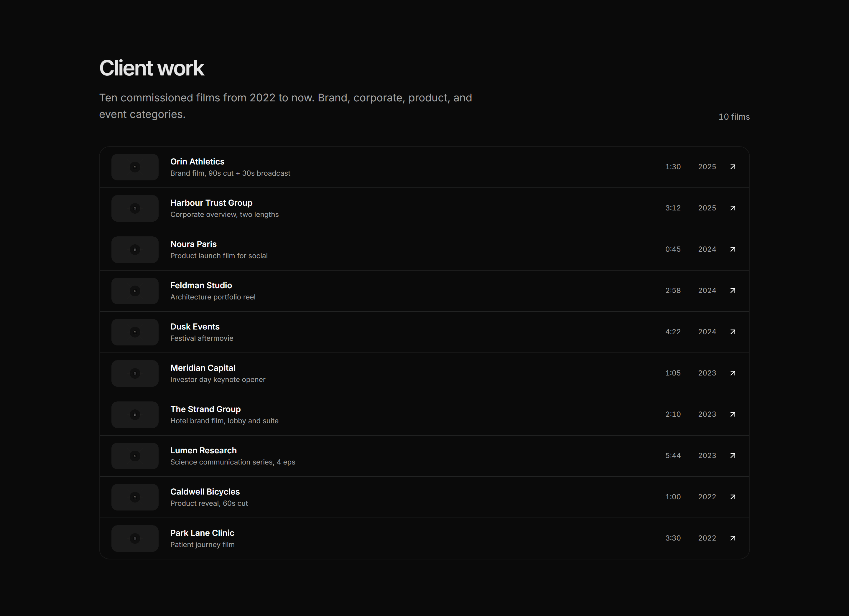Viewport: 849px width, 616px height.
Task: Play the Caldwell Bicycles thumbnail
Action: (135, 497)
